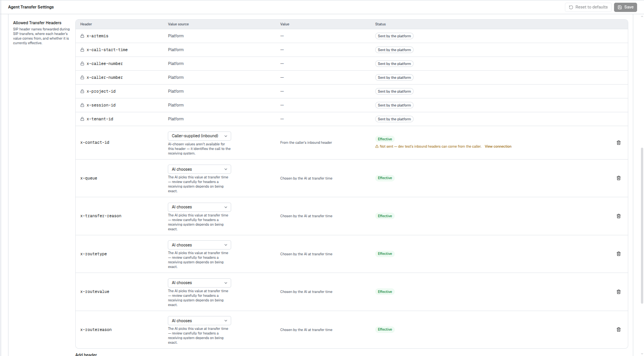
Task: Click the vertical page scrollbar
Action: (x=641, y=225)
